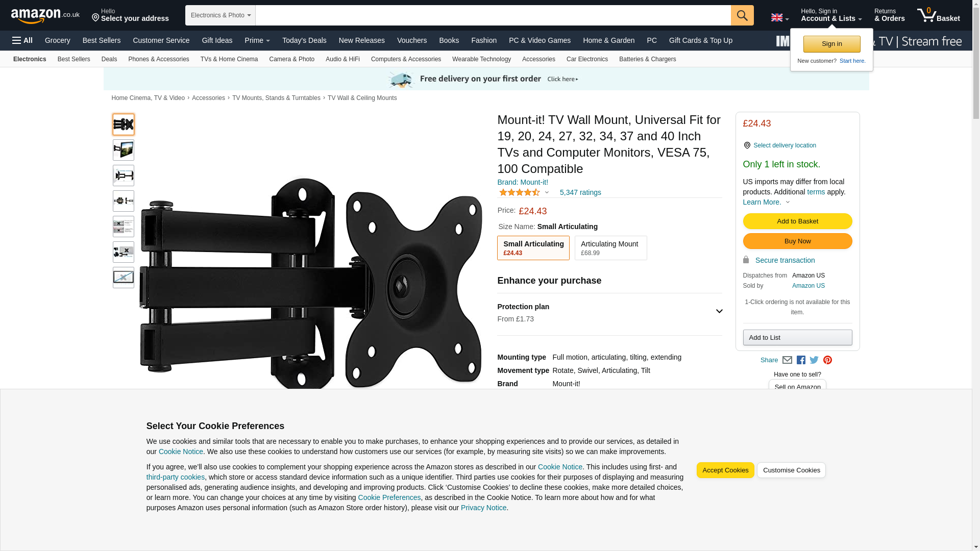Open the 5,347 ratings link
Viewport: 980px width, 551px height.
tap(580, 192)
